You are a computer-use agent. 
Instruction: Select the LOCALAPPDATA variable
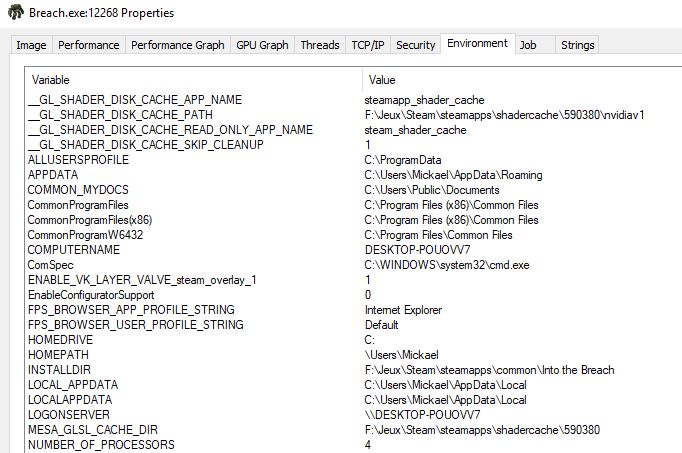[70, 400]
